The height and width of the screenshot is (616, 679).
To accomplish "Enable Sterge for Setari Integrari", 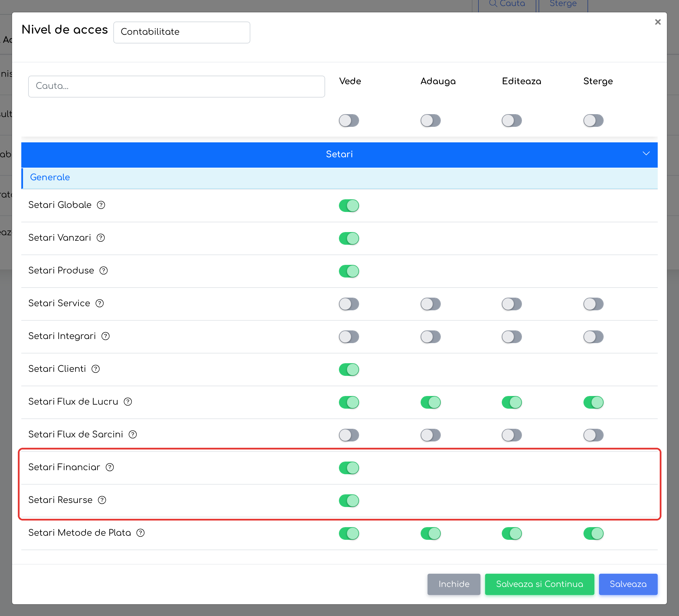I will pyautogui.click(x=594, y=336).
